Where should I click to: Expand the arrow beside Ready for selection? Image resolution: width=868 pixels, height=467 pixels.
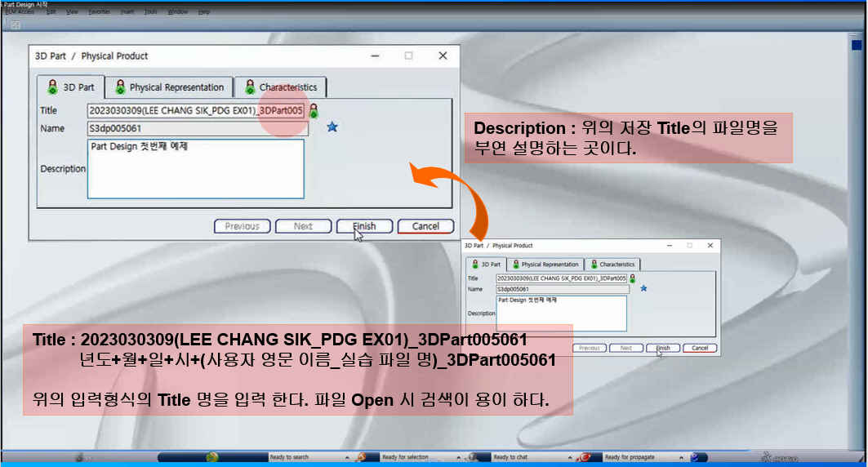[x=458, y=457]
